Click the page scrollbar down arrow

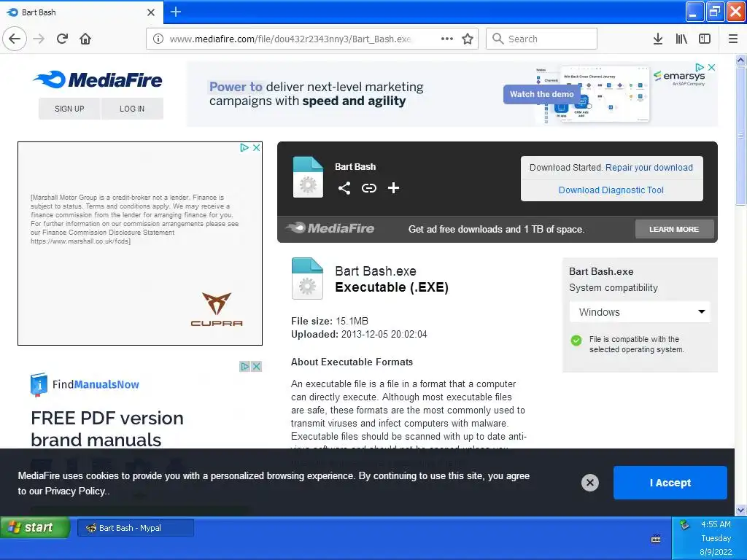click(740, 510)
